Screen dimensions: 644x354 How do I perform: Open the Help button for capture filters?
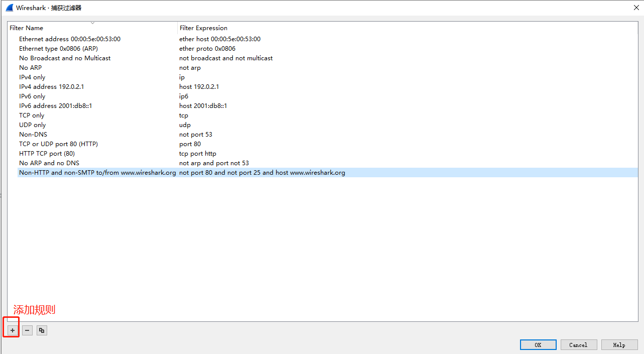click(x=619, y=345)
